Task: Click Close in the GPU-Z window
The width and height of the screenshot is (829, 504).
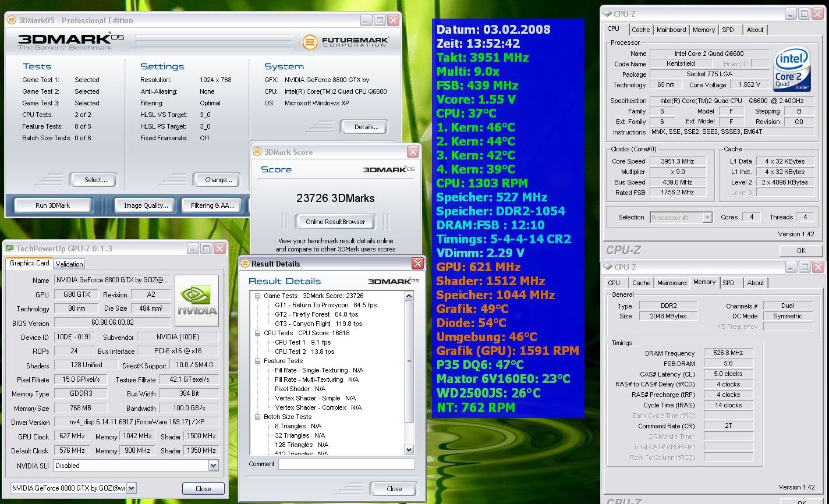Action: click(x=203, y=489)
